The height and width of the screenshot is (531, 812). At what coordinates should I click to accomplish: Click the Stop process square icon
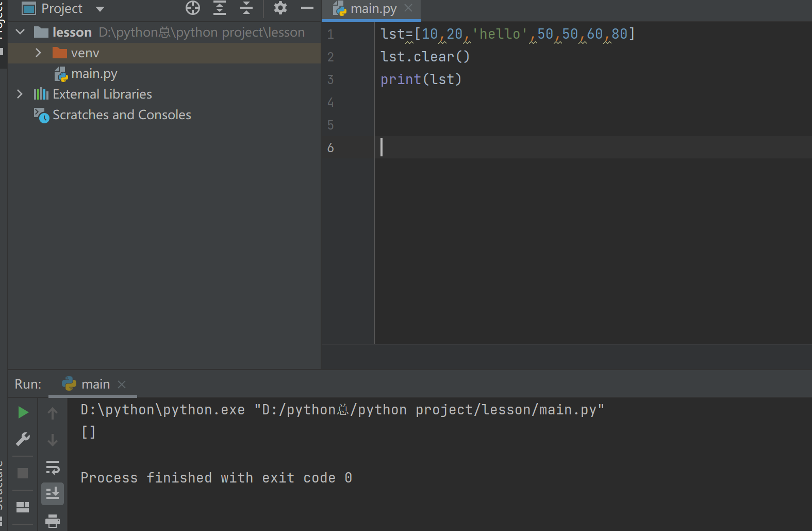pyautogui.click(x=23, y=473)
